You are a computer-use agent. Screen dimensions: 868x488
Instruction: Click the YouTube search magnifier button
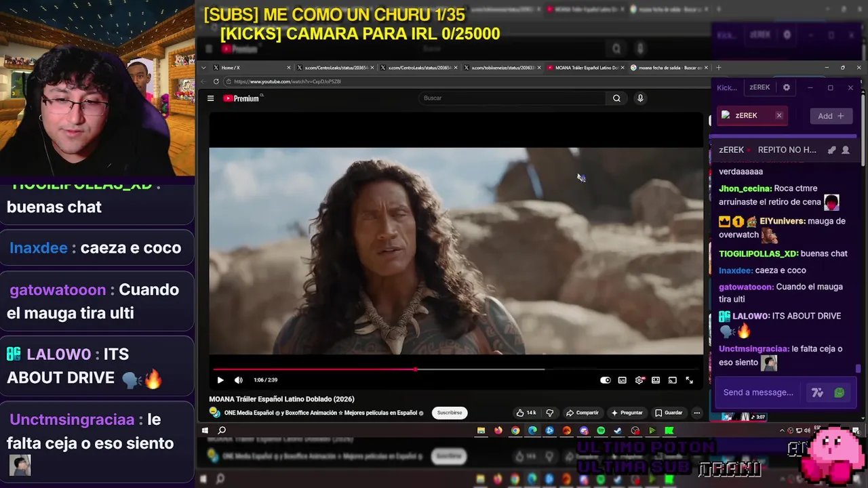(x=616, y=98)
